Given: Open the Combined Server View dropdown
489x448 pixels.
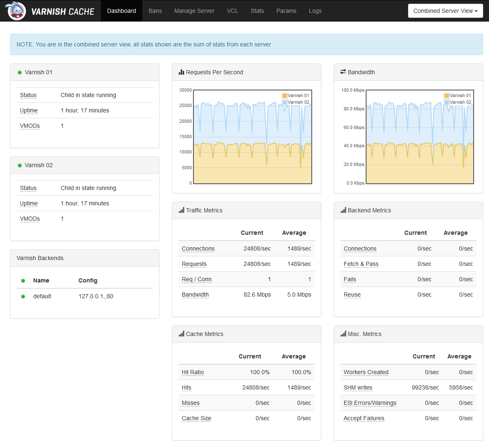Looking at the screenshot, I should (445, 11).
